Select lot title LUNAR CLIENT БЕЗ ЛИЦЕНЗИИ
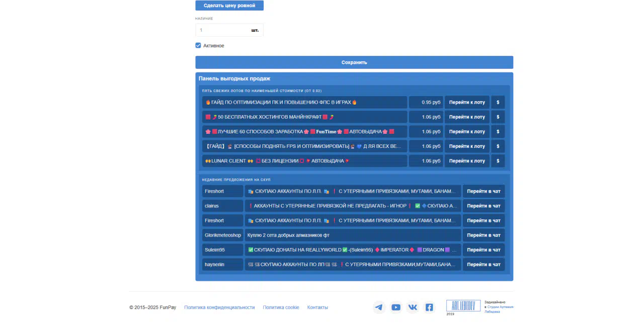Image resolution: width=644 pixels, height=323 pixels. coord(305,161)
